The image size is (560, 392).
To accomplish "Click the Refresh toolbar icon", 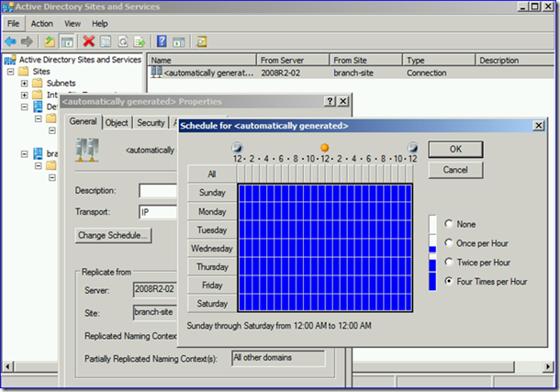I will point(123,42).
